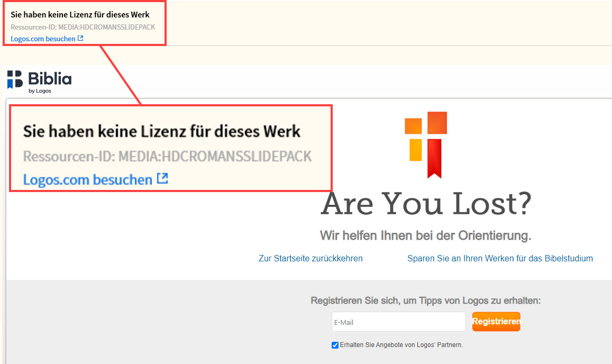Follow the Zur Startseite zurückkehren link

(x=310, y=258)
